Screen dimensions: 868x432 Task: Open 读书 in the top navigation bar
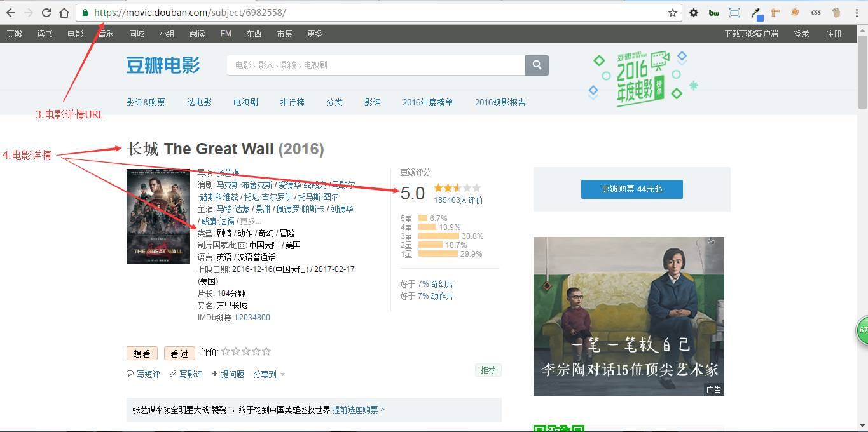(45, 34)
